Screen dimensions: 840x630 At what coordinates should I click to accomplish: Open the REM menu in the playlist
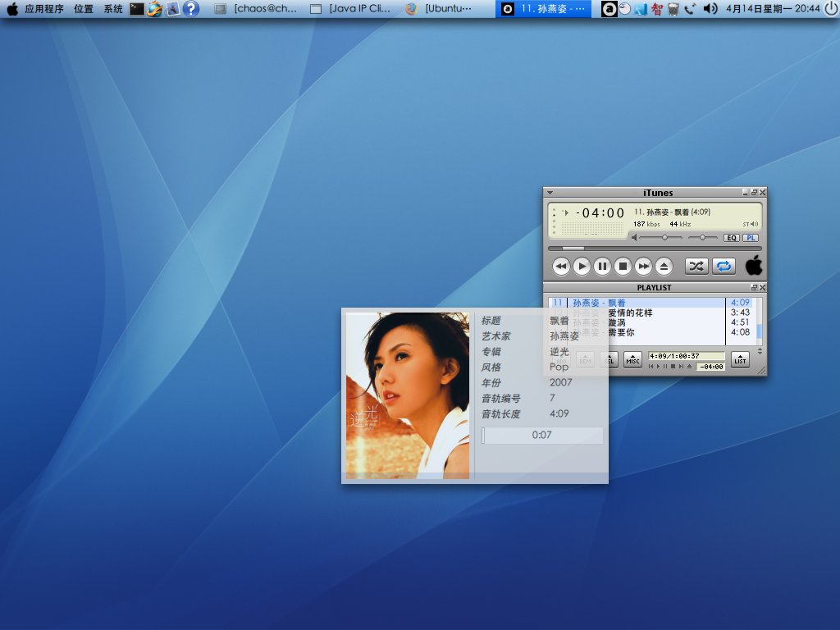(586, 360)
